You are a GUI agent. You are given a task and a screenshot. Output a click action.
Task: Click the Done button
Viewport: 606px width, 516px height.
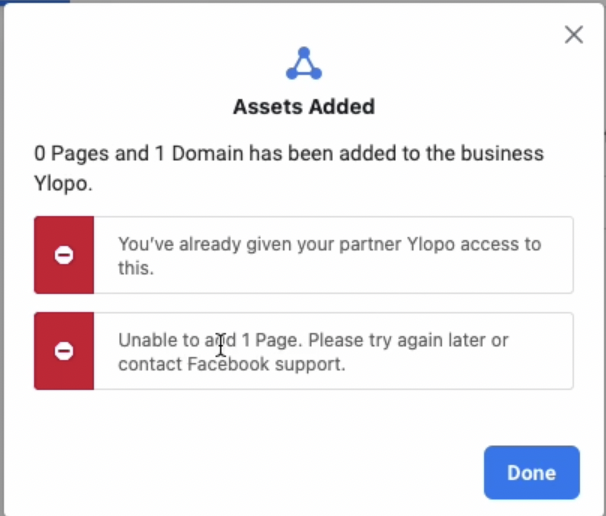[x=531, y=472]
